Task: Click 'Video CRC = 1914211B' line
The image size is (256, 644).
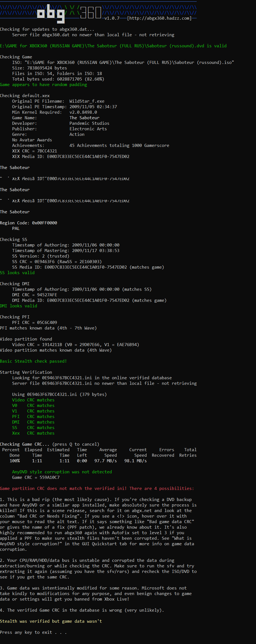Action: (76, 345)
